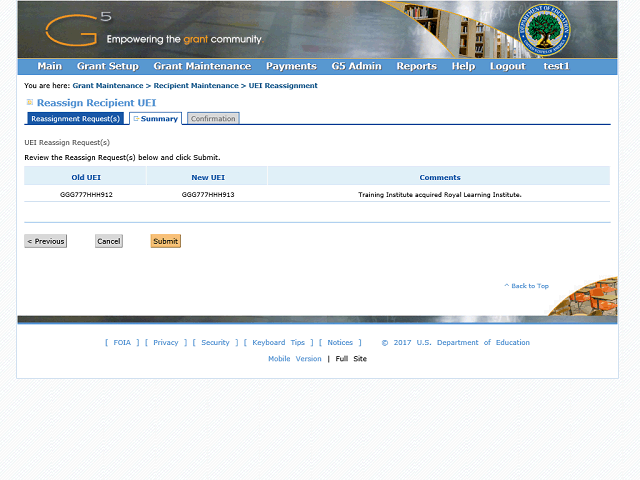Click the Comments column header
The height and width of the screenshot is (480, 640).
click(440, 178)
